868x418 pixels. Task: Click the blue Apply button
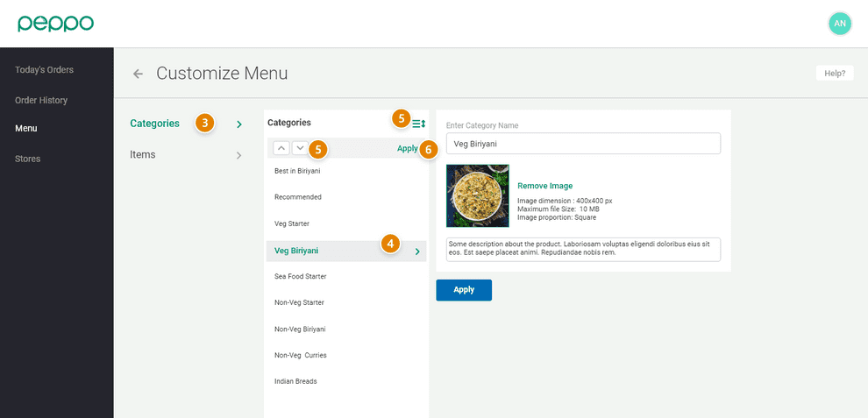(x=464, y=290)
